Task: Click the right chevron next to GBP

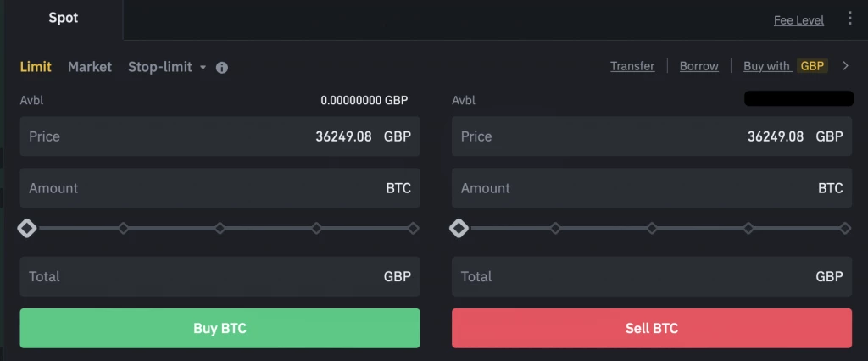Action: click(845, 66)
